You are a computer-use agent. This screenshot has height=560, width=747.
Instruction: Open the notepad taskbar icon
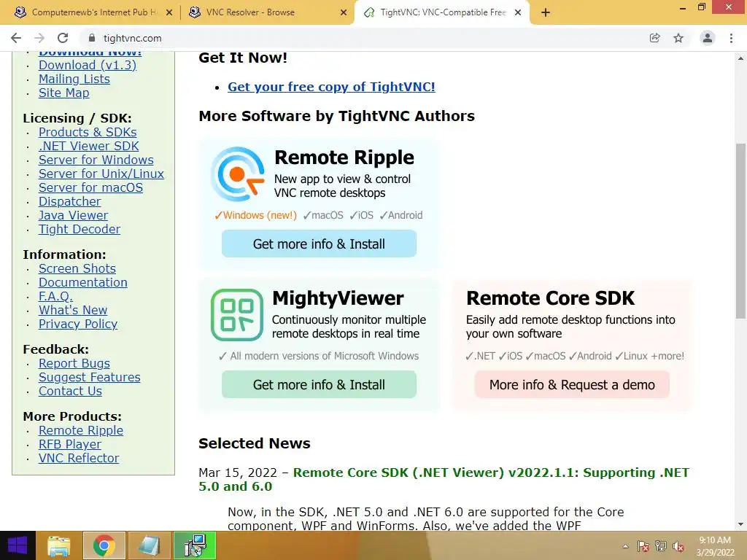[149, 545]
